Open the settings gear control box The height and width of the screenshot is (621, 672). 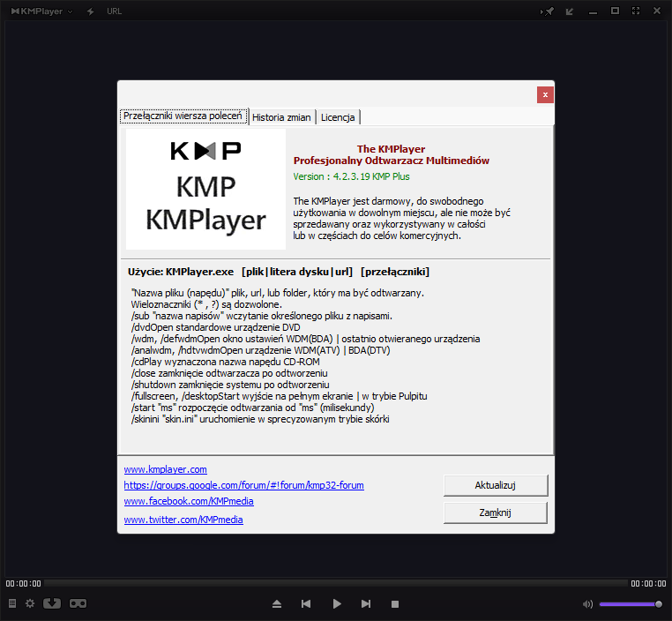(30, 603)
